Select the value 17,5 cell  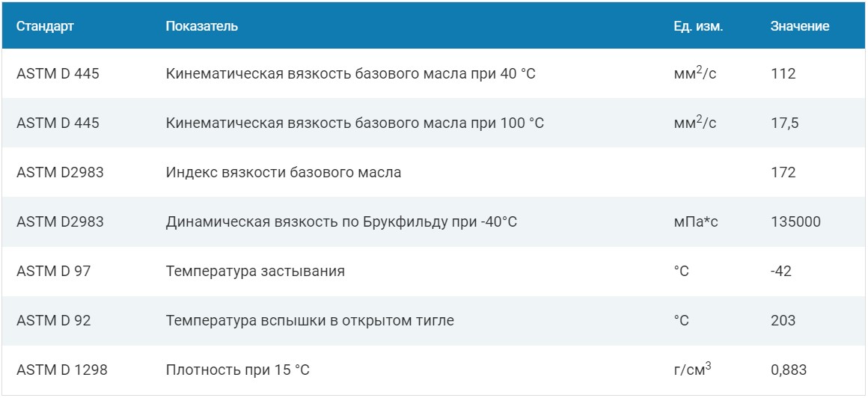(784, 123)
